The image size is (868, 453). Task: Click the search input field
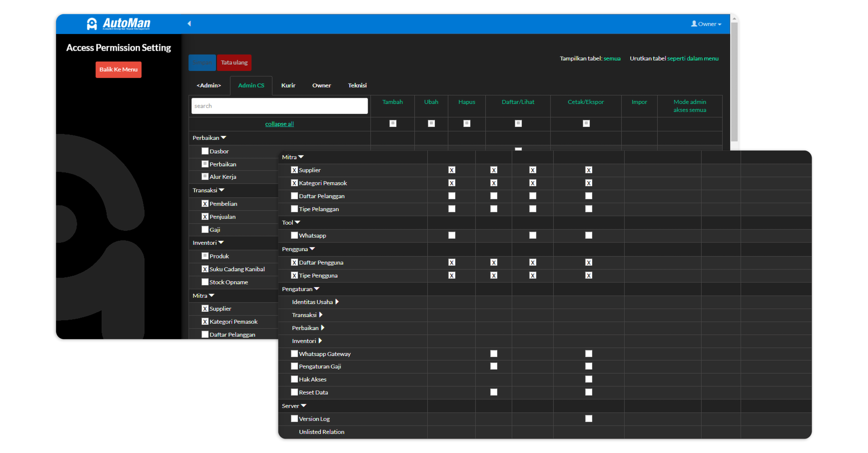pos(279,106)
